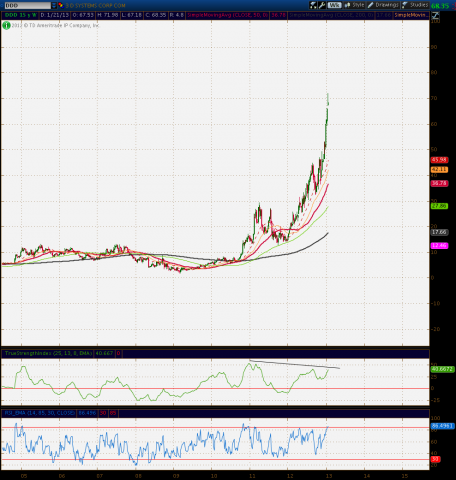Open the Style menu
Screen dimensions: 456x480
tap(355, 5)
